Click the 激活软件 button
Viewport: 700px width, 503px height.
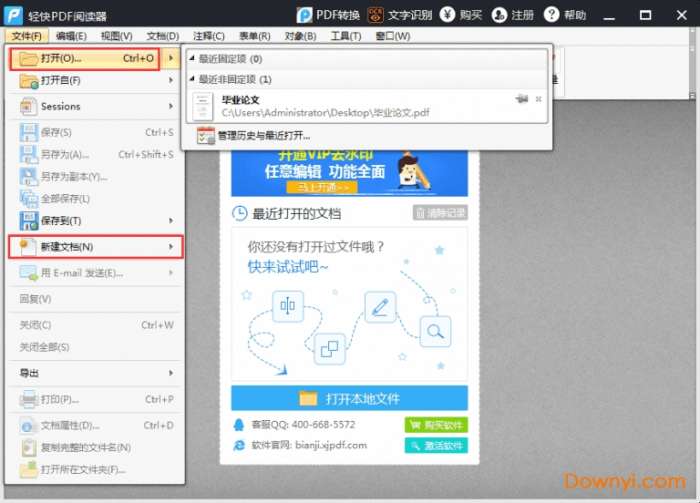click(436, 446)
